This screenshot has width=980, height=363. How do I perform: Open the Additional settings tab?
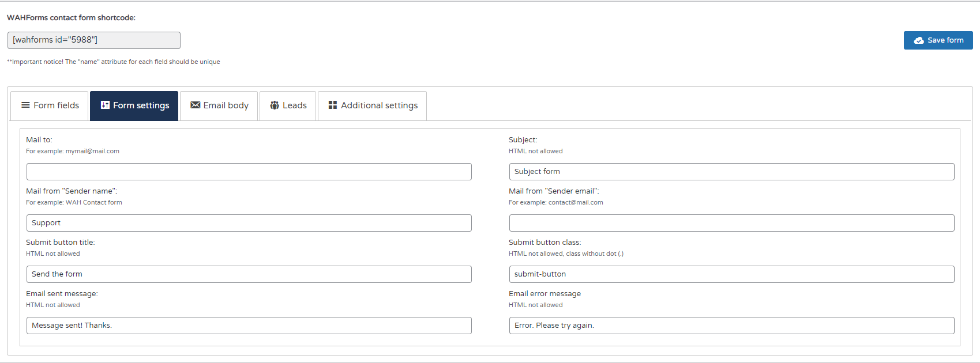(373, 105)
